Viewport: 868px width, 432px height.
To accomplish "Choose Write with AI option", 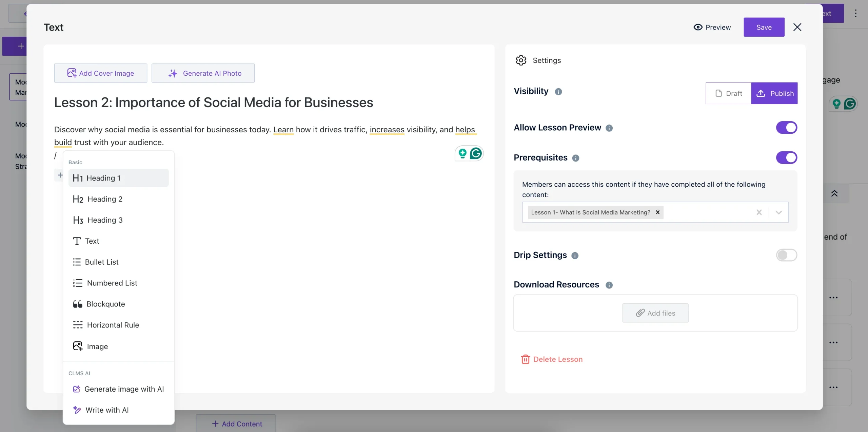I will point(107,410).
